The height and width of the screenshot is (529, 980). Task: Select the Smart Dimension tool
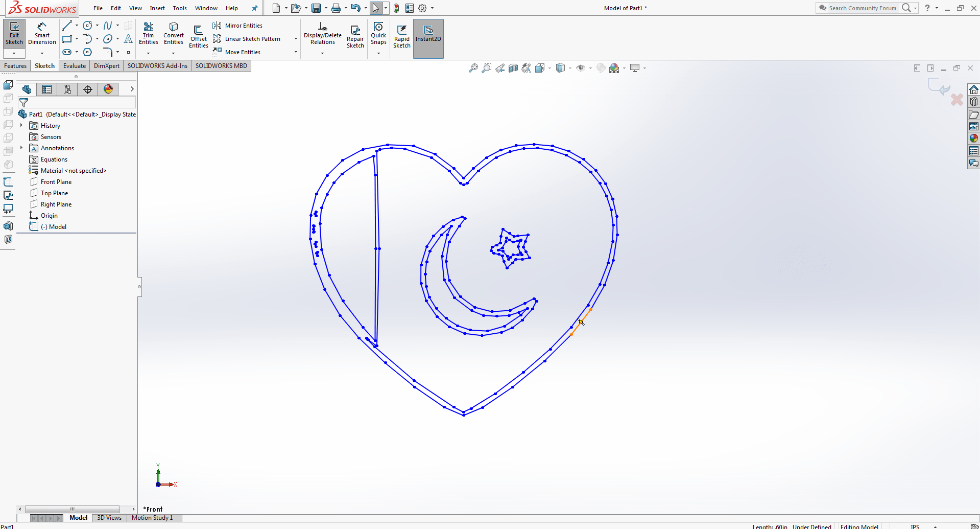click(x=42, y=33)
